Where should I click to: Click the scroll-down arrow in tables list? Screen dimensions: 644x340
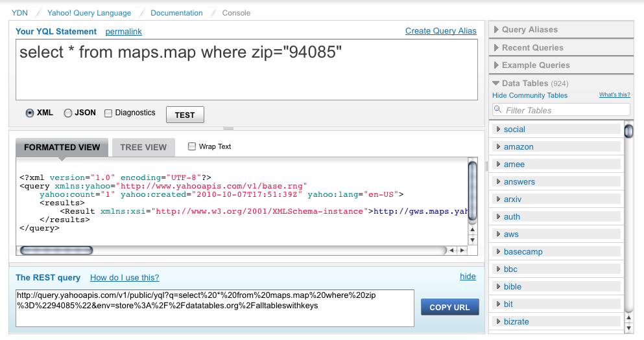click(x=628, y=328)
